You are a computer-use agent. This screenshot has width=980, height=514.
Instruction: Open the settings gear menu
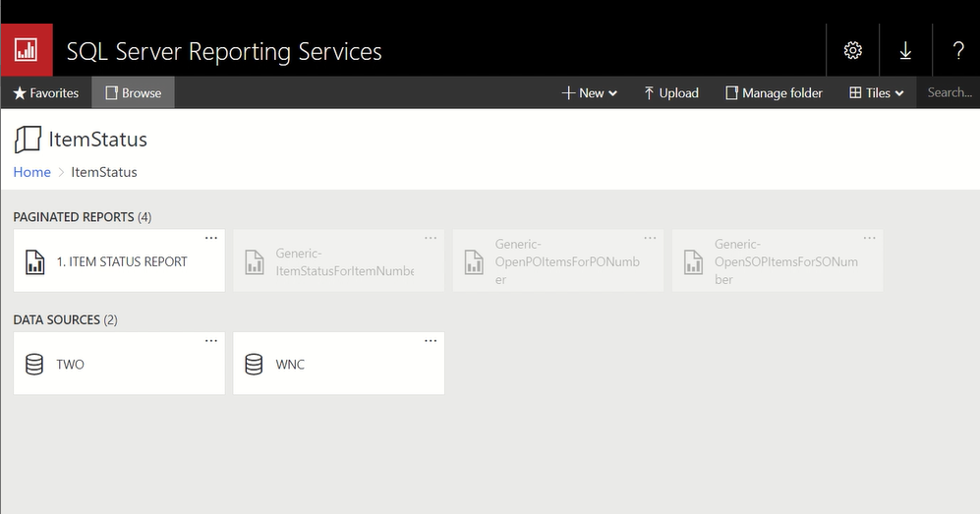852,51
